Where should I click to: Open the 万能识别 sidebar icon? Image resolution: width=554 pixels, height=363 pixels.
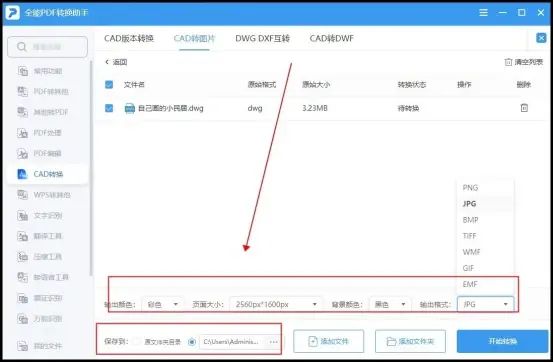coord(23,319)
